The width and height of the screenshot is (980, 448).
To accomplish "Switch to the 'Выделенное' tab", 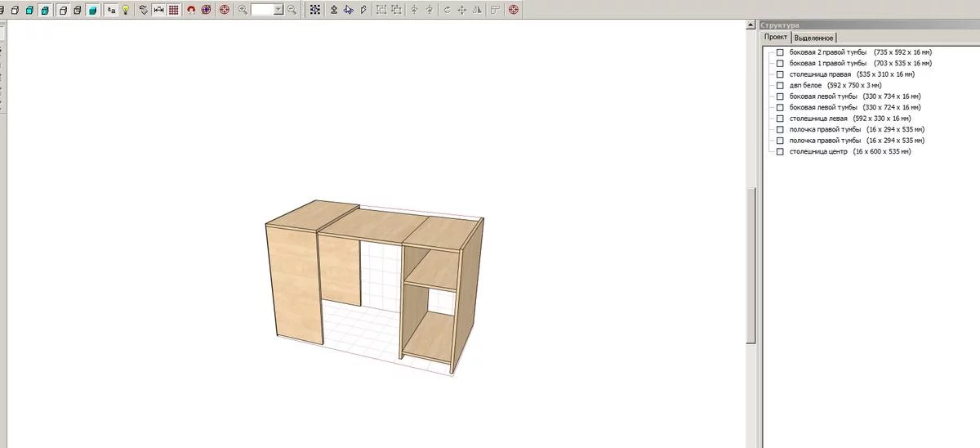I will coord(813,38).
